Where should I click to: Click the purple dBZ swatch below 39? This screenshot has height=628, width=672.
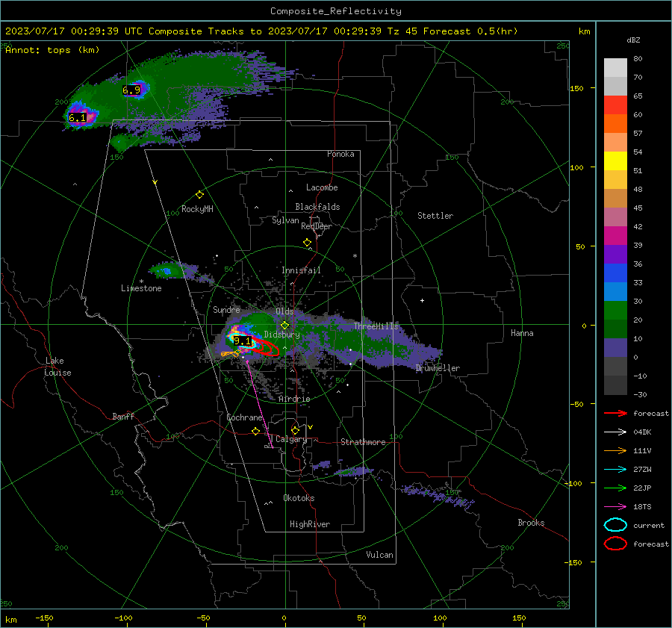point(615,255)
